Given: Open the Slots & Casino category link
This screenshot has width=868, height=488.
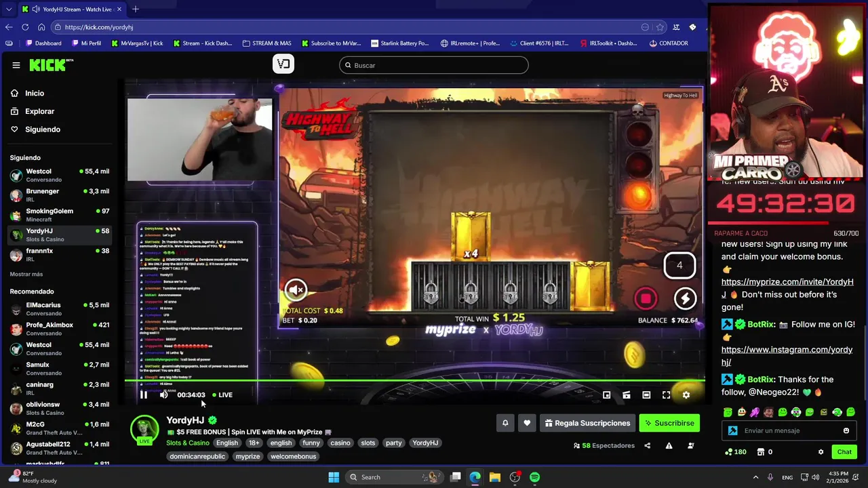Looking at the screenshot, I should coord(188,443).
